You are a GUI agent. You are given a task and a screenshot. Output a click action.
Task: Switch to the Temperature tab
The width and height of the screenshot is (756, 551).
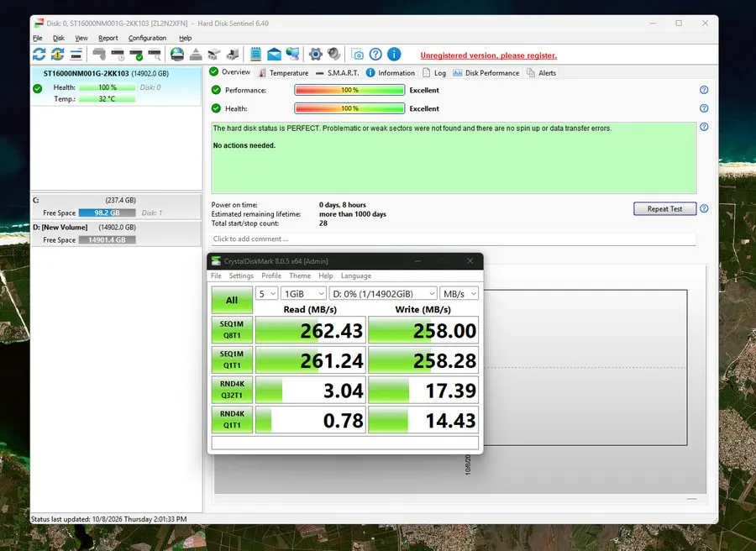point(284,73)
